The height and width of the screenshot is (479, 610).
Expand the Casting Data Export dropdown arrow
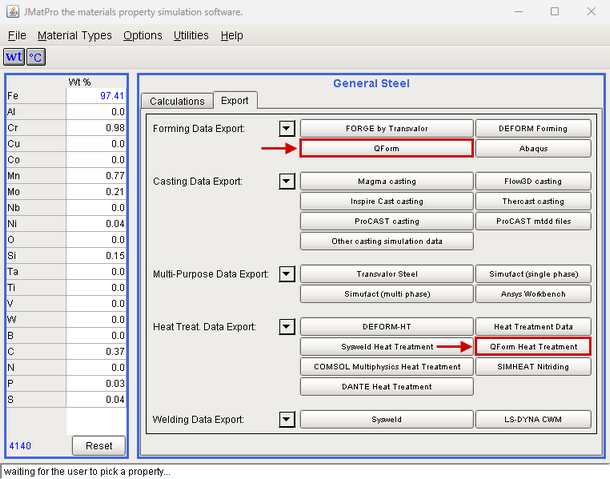(287, 181)
